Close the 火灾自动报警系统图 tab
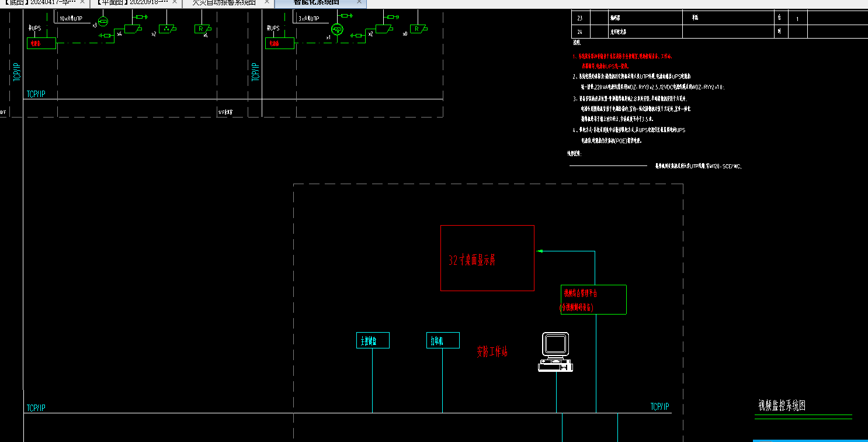868x442 pixels. [x=267, y=2]
